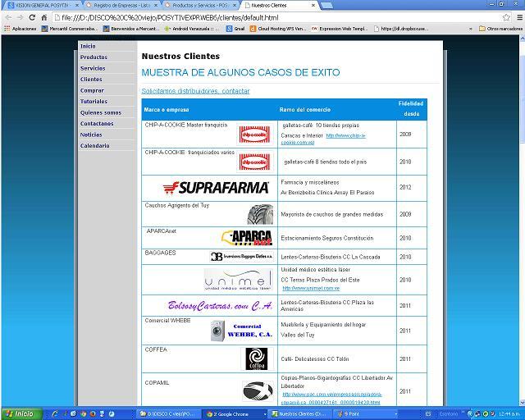Switch to the DISCO C viejo taskbar window

pyautogui.click(x=170, y=414)
